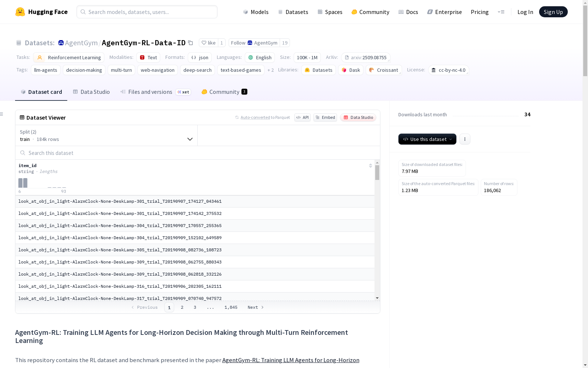588x368 pixels.
Task: Select row ending trial_T20190907_174127_043461
Action: tap(195, 201)
